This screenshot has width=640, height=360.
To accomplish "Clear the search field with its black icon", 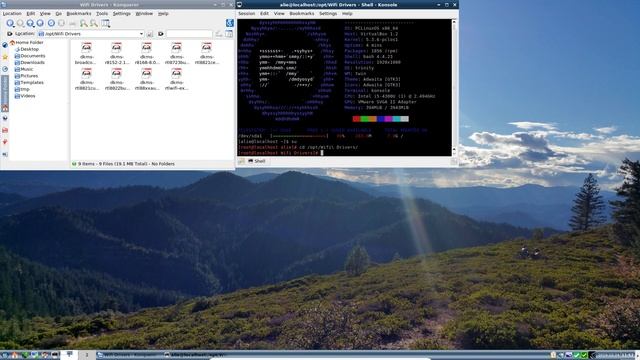I will tap(161, 34).
